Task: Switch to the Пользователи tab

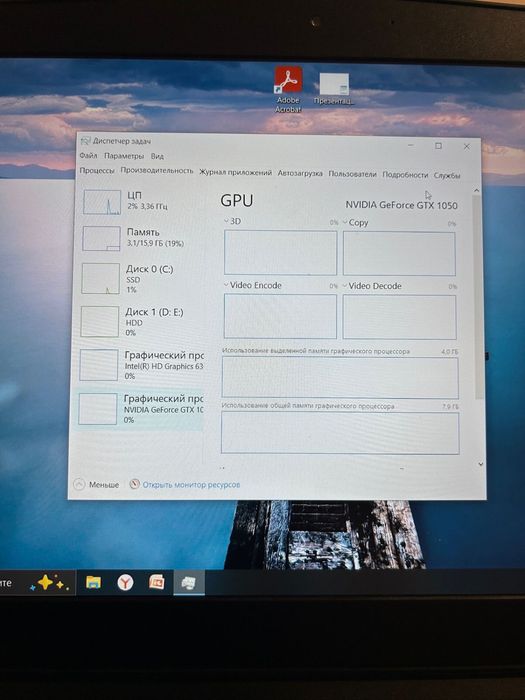Action: 352,174
